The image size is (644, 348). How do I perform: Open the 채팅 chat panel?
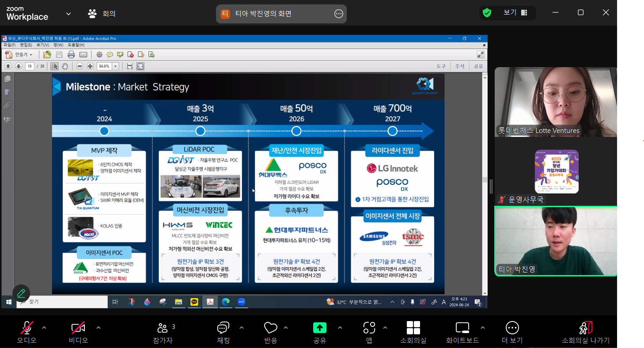(223, 332)
